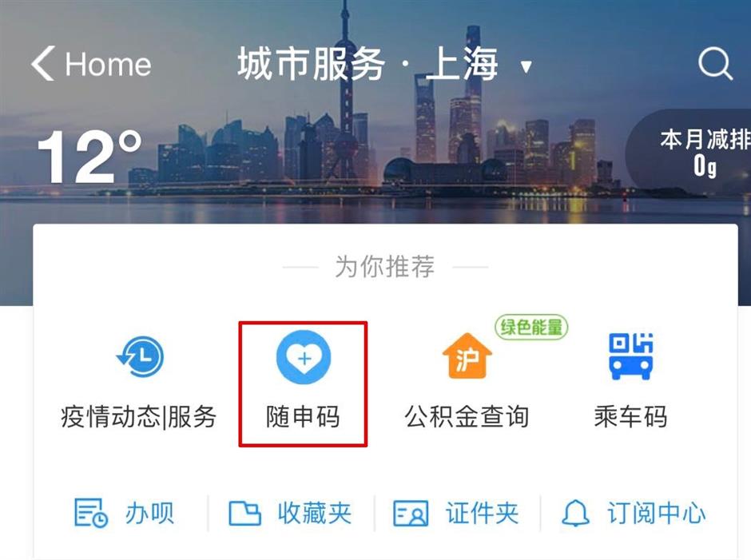This screenshot has height=560, width=751.
Task: Tap the back chevron arrow
Action: click(x=44, y=63)
